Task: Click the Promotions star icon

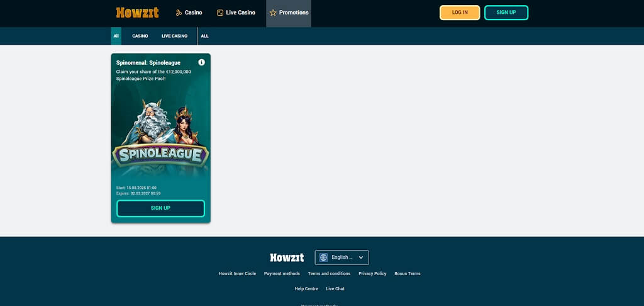Action: click(273, 13)
